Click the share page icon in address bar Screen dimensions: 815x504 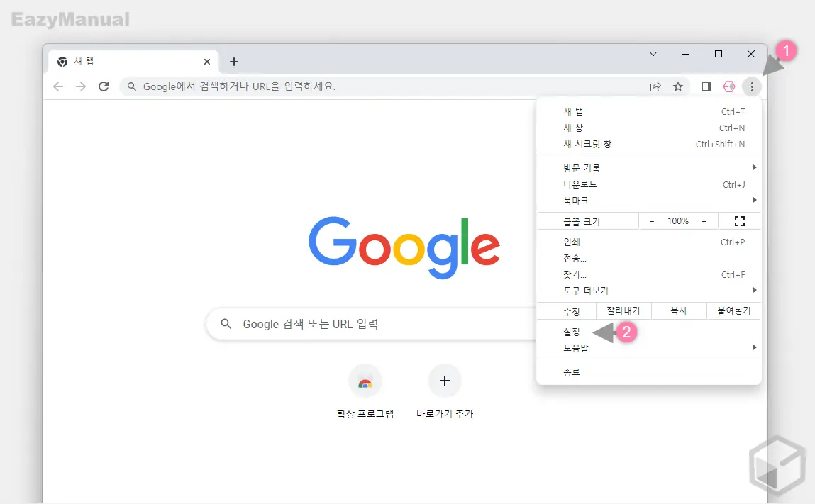click(655, 86)
